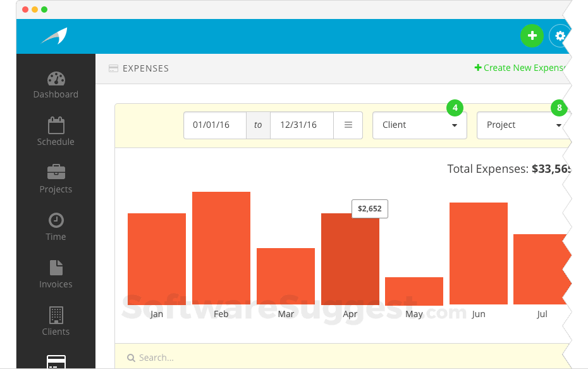Viewport: 588px width, 369px height.
Task: Edit the end date 12/31/16 field
Action: pos(302,125)
